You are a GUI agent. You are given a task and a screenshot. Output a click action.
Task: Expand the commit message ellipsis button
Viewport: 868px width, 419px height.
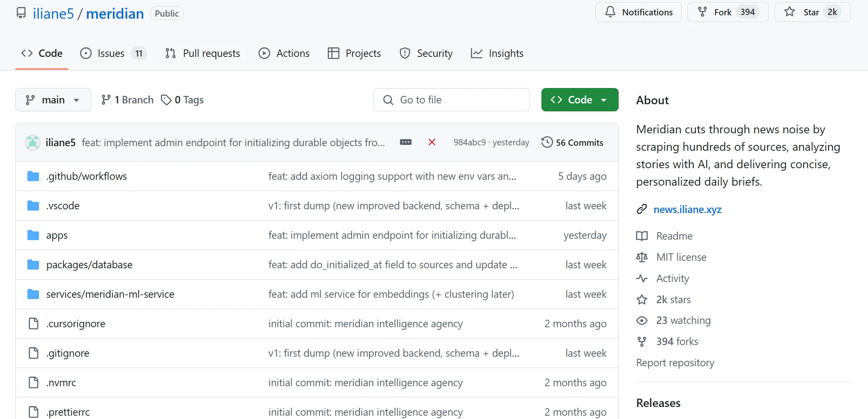[406, 142]
